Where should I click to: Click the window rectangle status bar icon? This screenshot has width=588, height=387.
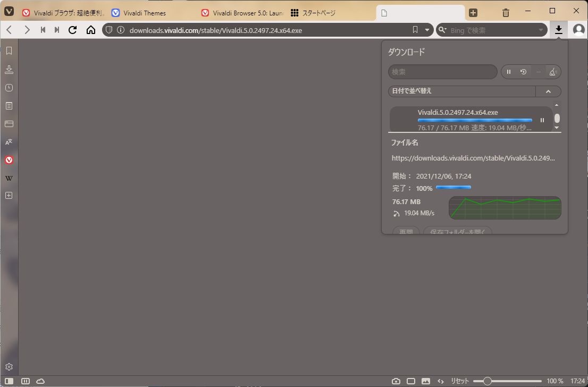tap(411, 381)
